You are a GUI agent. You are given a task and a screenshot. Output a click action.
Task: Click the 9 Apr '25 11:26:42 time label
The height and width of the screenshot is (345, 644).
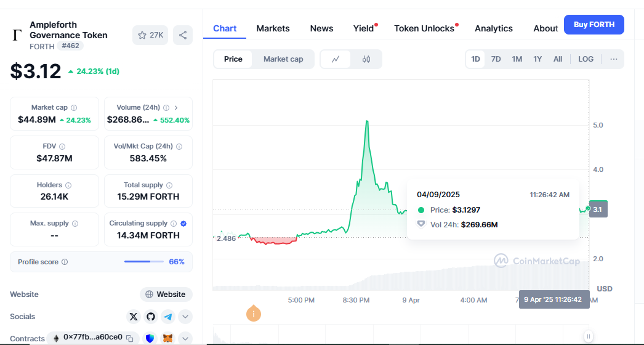pos(554,299)
